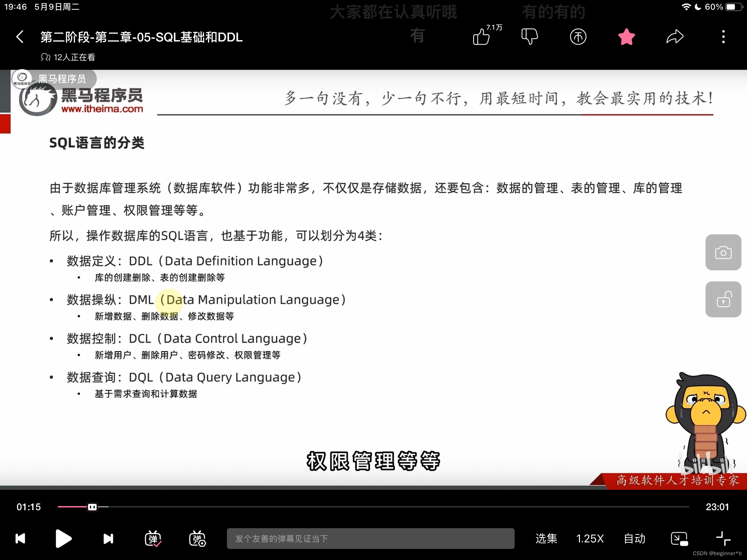Open the 自动 quality selector
The width and height of the screenshot is (747, 560).
point(635,539)
